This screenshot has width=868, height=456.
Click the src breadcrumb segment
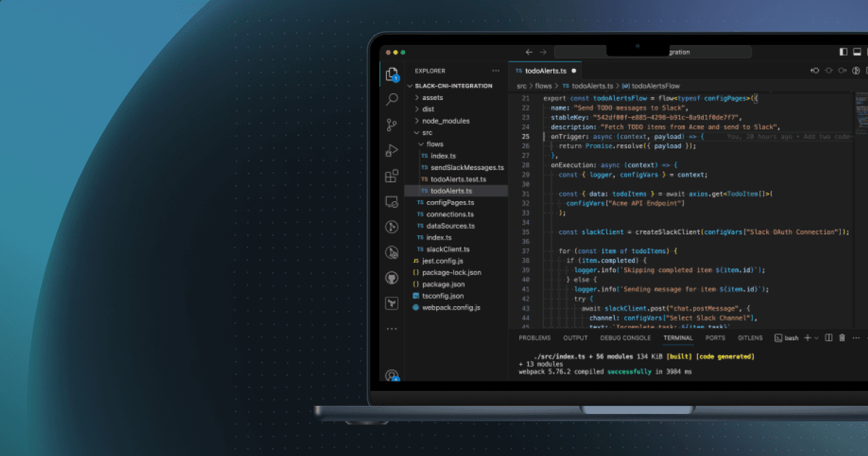[522, 86]
